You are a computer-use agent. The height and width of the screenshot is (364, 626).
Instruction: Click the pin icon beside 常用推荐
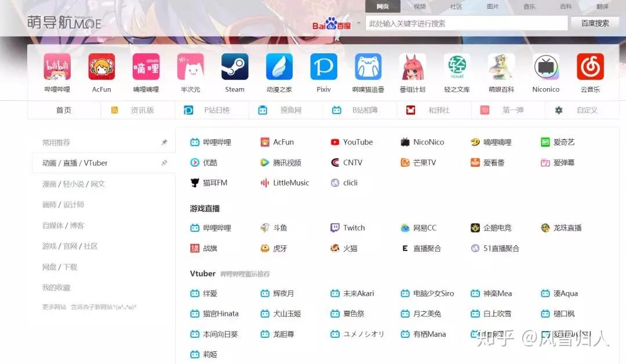tap(164, 142)
